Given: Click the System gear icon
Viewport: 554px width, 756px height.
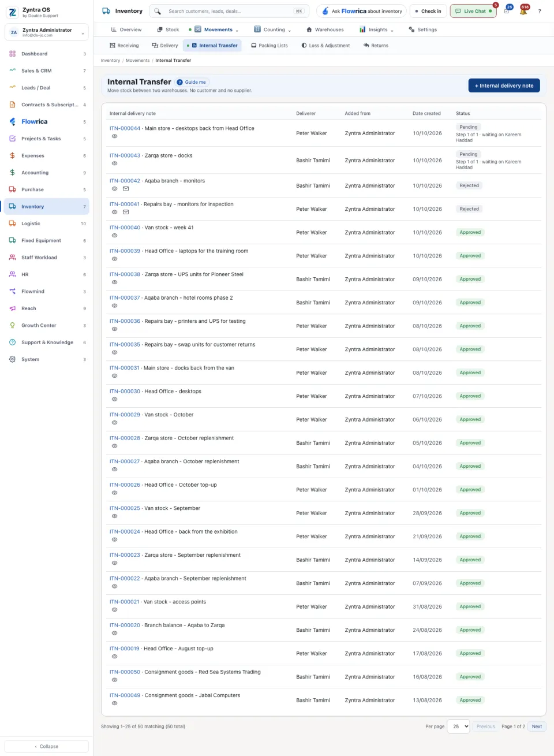Looking at the screenshot, I should 12,359.
